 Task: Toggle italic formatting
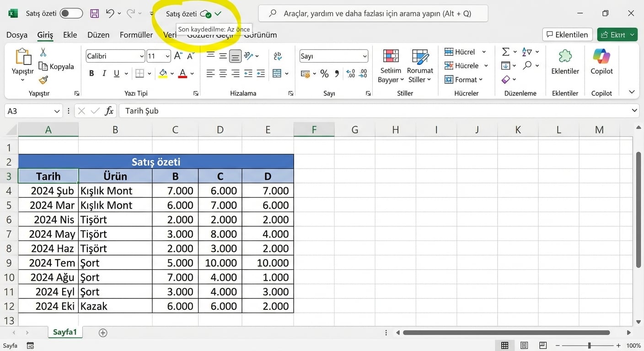[x=104, y=73]
